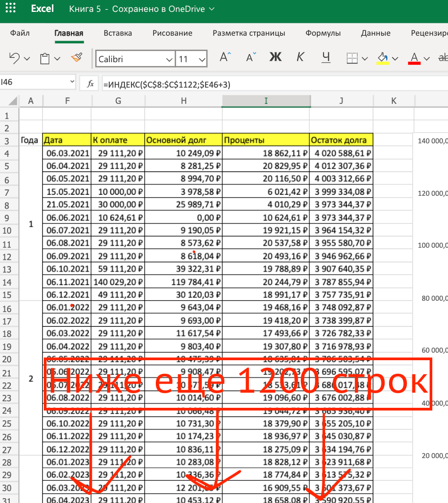This screenshot has width=448, height=503.
Task: Open the Формулы ribbon tab
Action: 322,32
